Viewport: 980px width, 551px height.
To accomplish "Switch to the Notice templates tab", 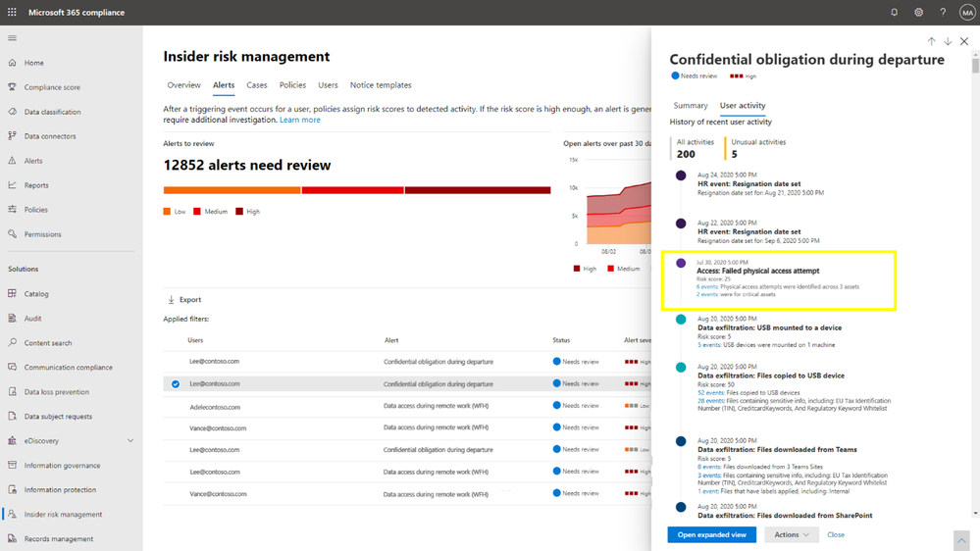I will [381, 85].
